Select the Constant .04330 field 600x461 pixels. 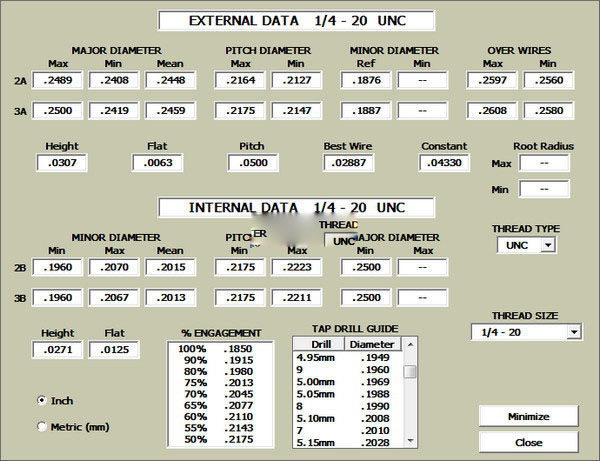click(x=444, y=162)
